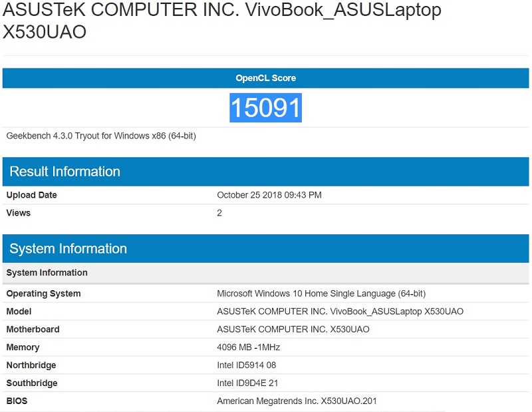Click the BIOS label
The width and height of the screenshot is (532, 412).
coord(17,401)
